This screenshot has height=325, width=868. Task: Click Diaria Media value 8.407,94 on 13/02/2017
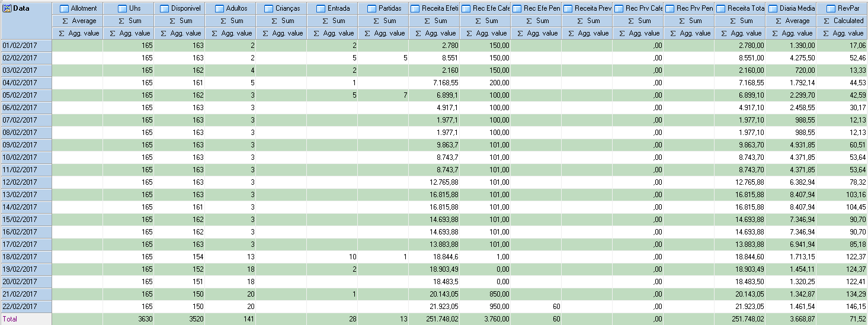(791, 195)
